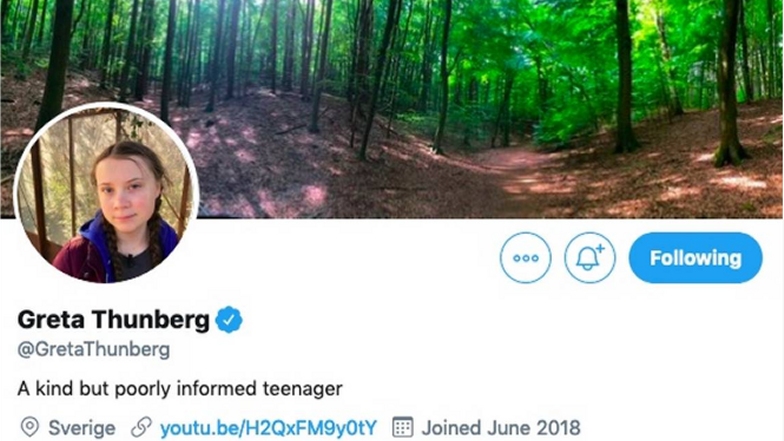Open the circular profile picture
Screen dimensions: 784x441
tap(106, 192)
